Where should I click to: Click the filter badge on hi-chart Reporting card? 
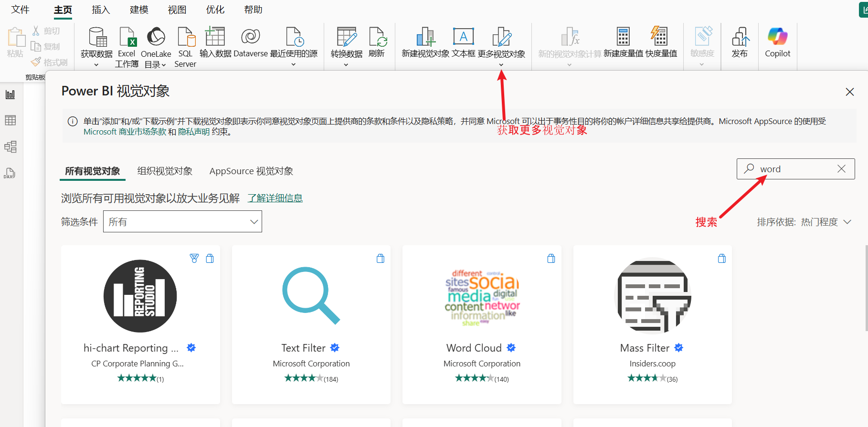click(x=194, y=259)
